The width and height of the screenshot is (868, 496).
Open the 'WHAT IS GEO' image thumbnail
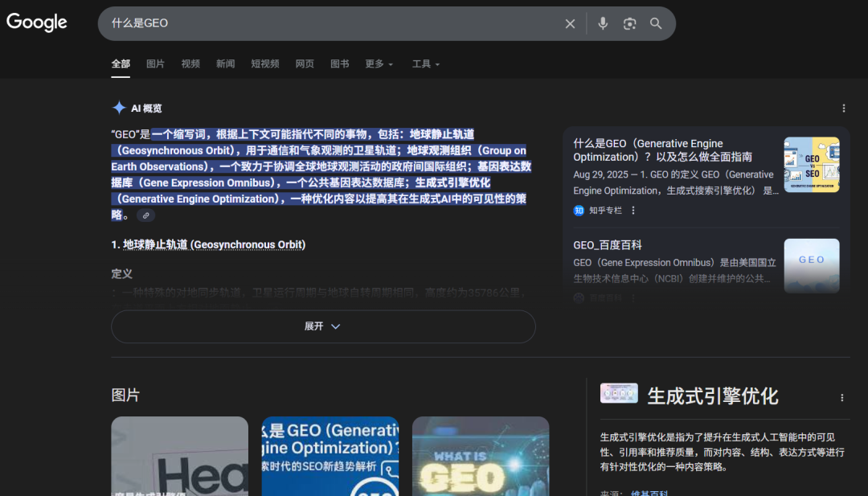(481, 457)
